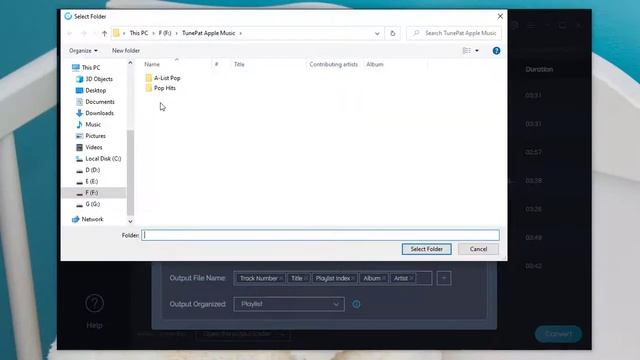
Task: Open Local Disk (C:) in sidebar
Action: pos(98,159)
